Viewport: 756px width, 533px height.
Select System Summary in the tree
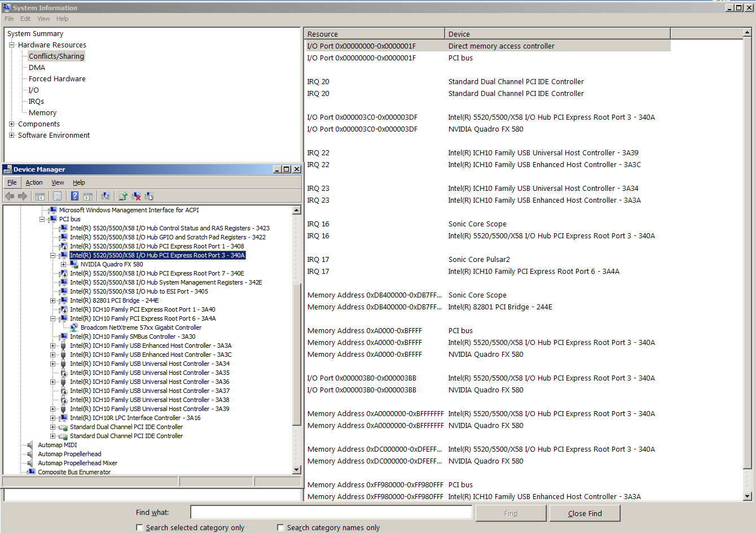35,33
